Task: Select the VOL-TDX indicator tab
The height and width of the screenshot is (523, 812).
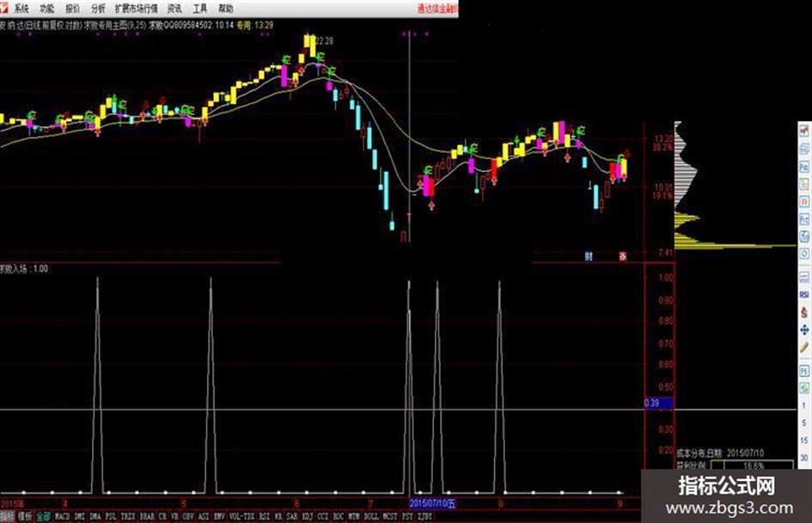Action: [241, 516]
